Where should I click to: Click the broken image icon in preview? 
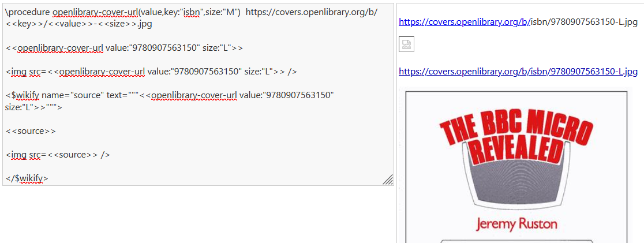pos(406,45)
